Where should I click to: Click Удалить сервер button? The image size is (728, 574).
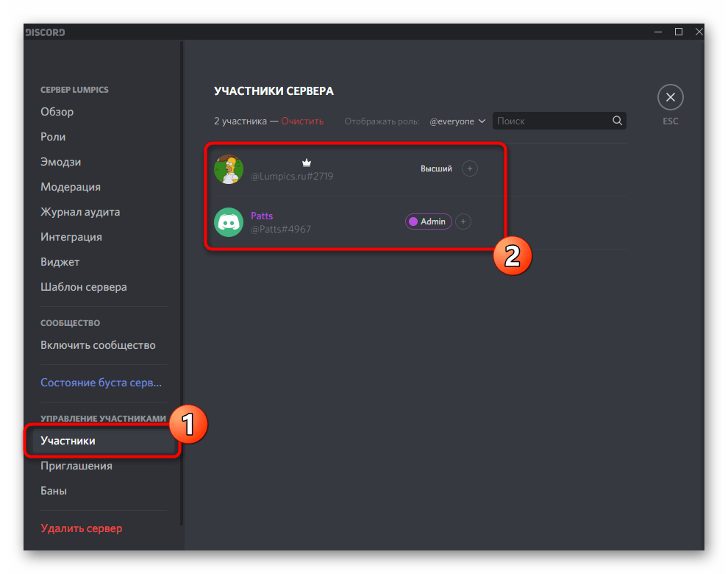[x=82, y=528]
